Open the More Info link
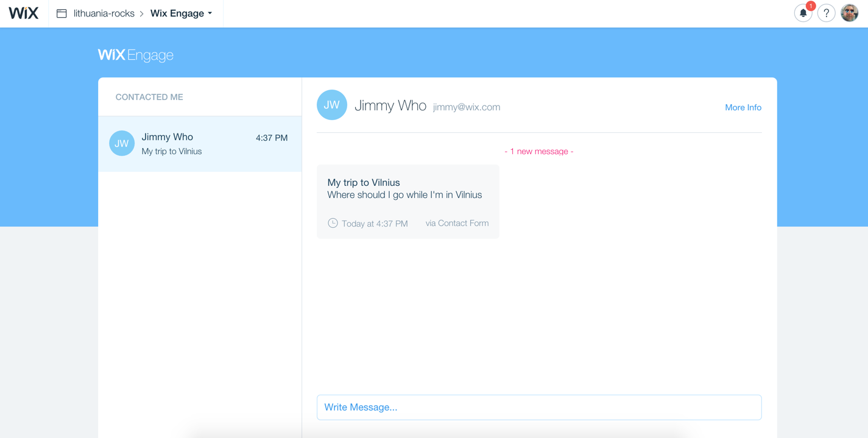This screenshot has height=438, width=868. pos(743,107)
